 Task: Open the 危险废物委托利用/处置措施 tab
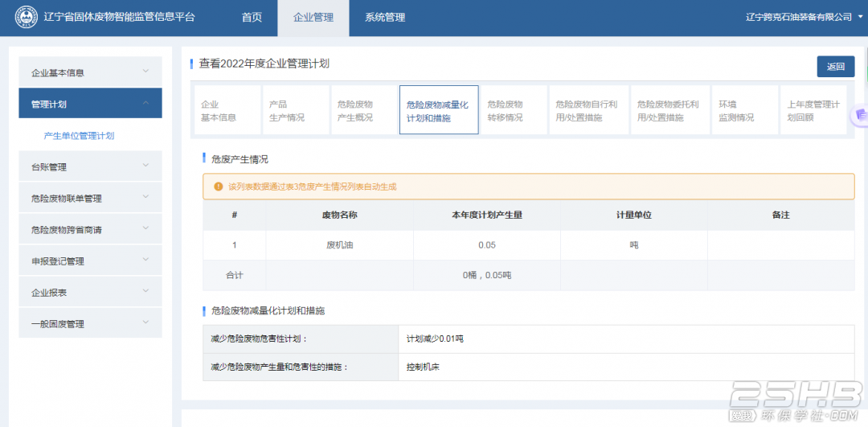pos(670,110)
